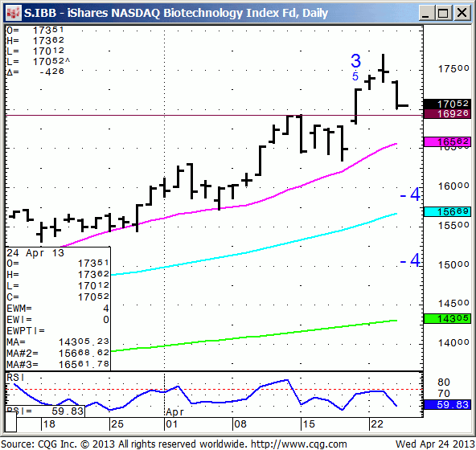
Task: Click the 25 date label on time axis
Action: pyautogui.click(x=117, y=424)
